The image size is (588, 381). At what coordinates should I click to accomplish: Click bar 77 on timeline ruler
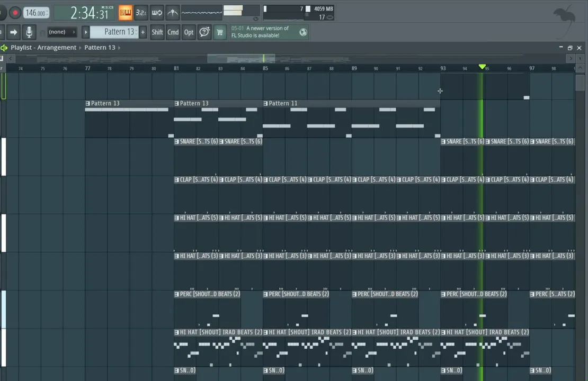(x=87, y=68)
